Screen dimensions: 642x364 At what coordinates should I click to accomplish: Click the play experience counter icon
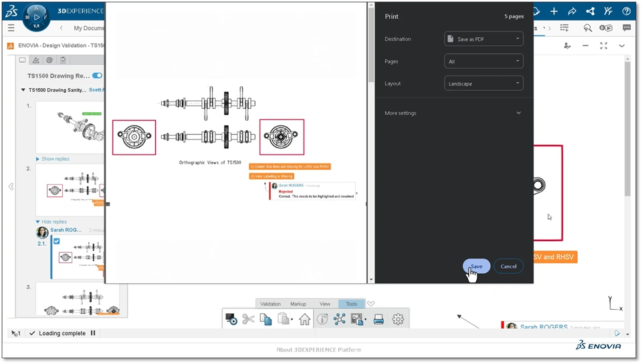click(606, 28)
